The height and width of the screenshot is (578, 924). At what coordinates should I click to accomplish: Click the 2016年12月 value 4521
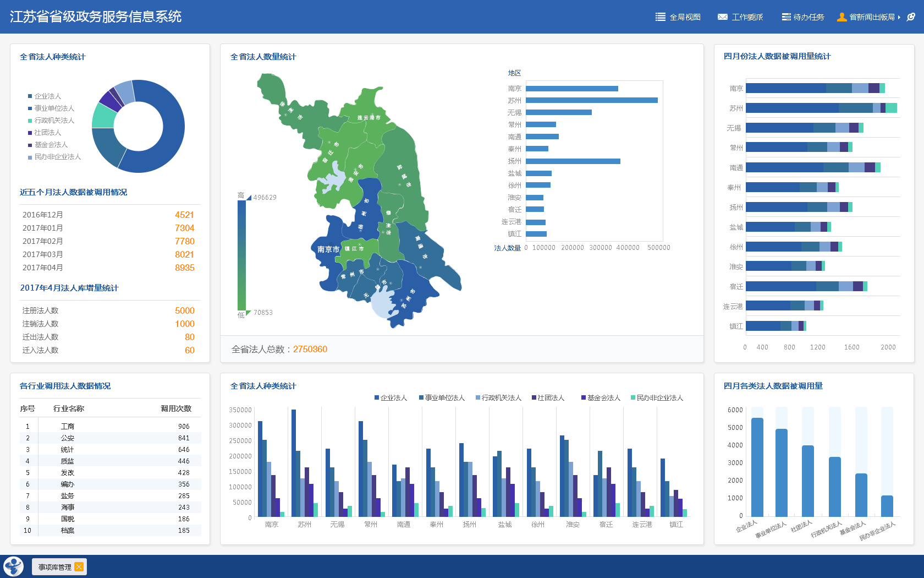[x=185, y=215]
